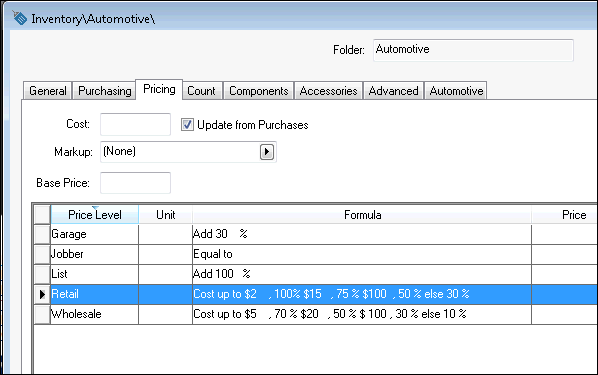Select the Wholesale price level cell
The image size is (598, 375).
click(95, 314)
